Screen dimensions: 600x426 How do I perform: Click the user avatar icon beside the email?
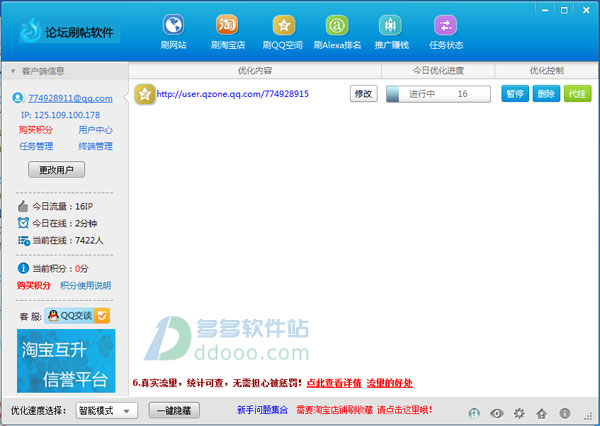(17, 98)
